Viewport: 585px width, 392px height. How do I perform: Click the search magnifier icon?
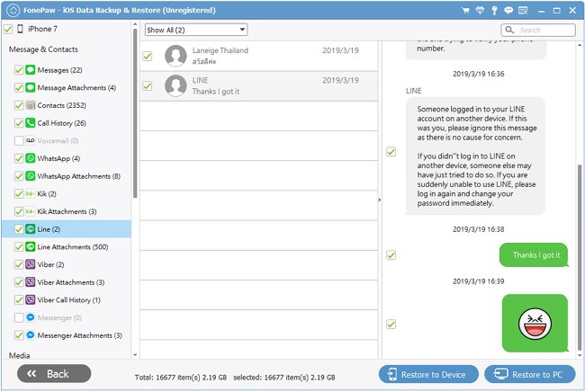(x=509, y=30)
